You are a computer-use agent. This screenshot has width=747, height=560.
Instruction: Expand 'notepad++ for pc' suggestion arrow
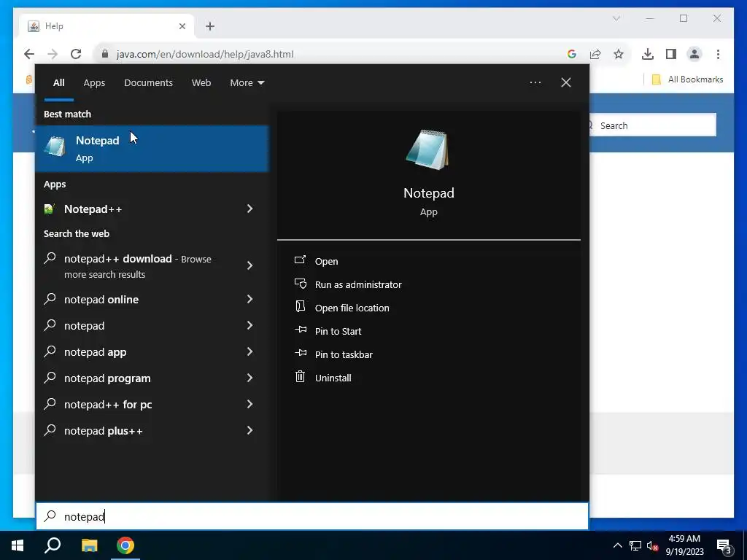(249, 404)
